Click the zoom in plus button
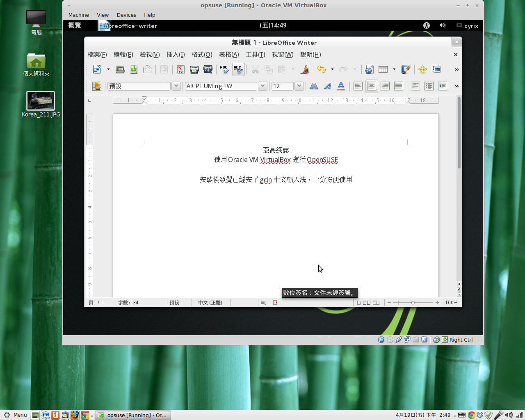525x420 pixels. (x=437, y=303)
